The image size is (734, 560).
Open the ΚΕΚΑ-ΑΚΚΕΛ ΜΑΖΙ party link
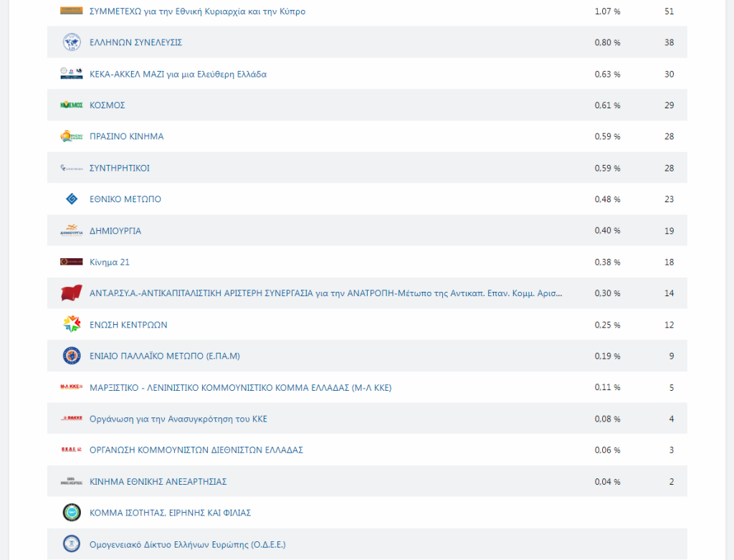tap(178, 74)
